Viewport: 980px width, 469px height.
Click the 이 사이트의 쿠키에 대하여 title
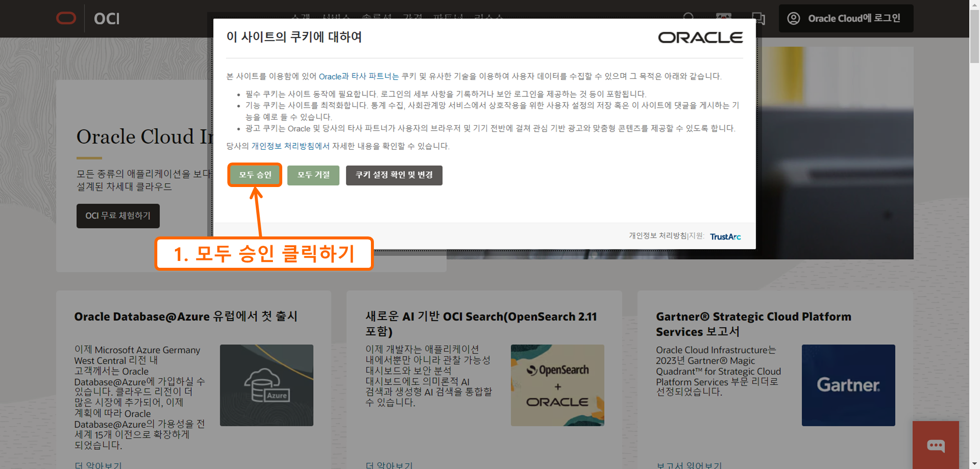click(x=294, y=37)
